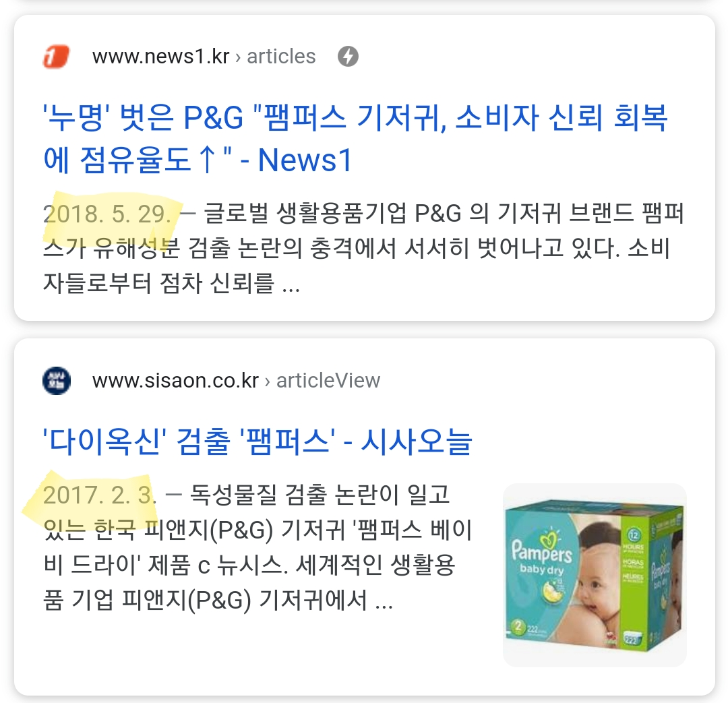Tap the snippet starting with 독성물질 검출 논란이
728x703 pixels.
tap(257, 548)
